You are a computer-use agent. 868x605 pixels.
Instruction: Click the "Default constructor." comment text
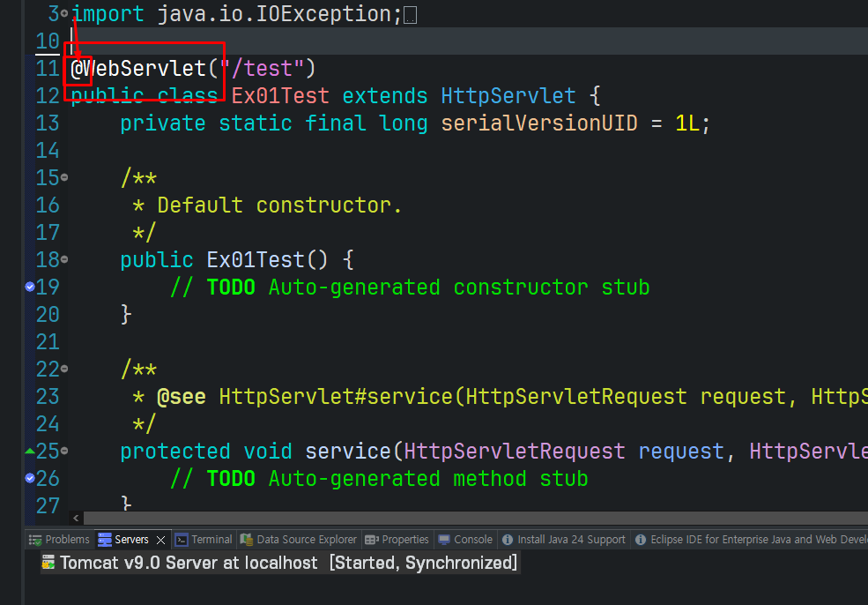279,205
